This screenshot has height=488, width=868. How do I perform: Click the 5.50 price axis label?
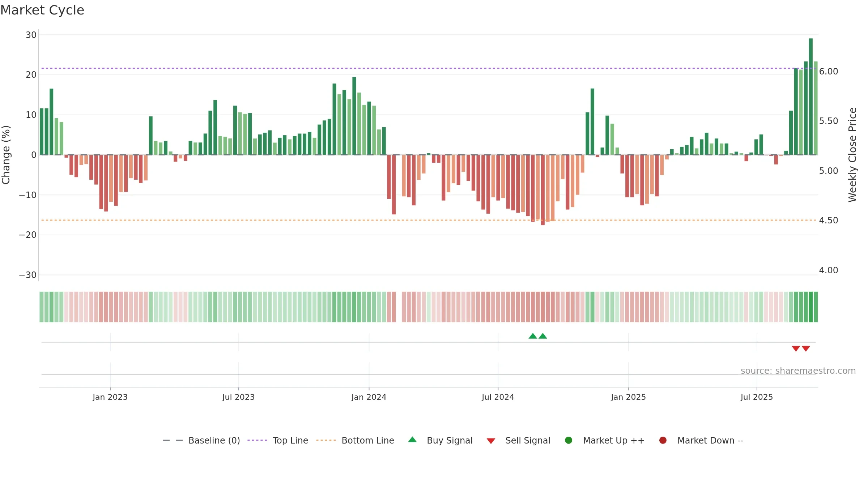pos(829,121)
